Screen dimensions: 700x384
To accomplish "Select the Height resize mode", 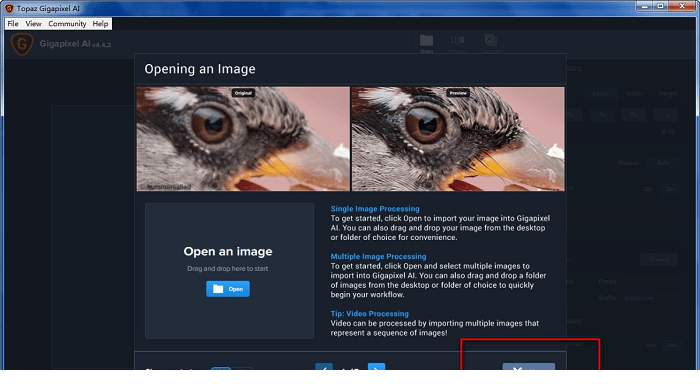I will 667,93.
